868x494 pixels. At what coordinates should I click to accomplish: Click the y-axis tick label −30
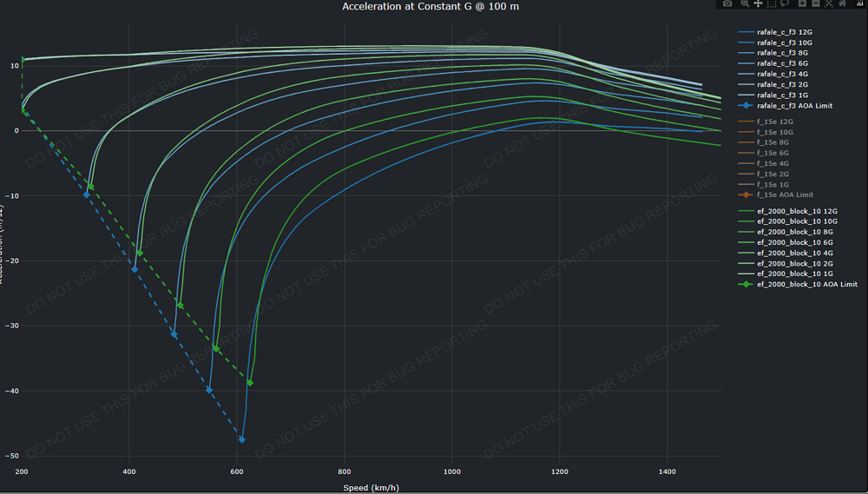click(11, 326)
